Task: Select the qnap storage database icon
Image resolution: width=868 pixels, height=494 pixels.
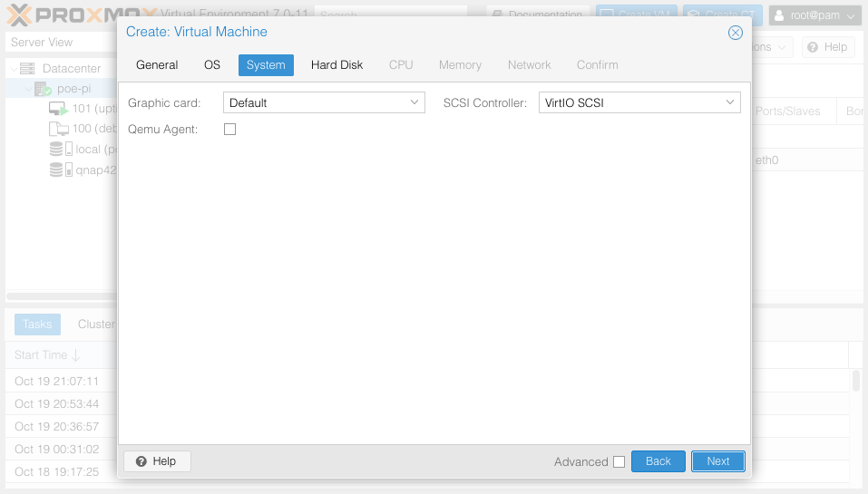Action: 58,170
